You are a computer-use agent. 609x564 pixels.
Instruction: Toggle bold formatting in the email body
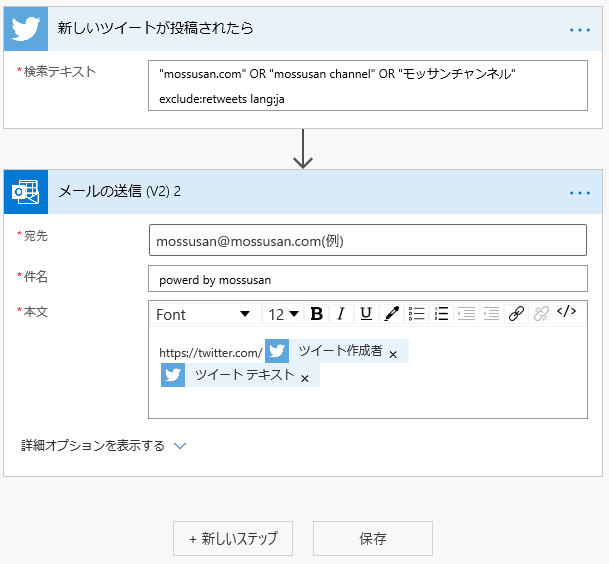point(317,314)
